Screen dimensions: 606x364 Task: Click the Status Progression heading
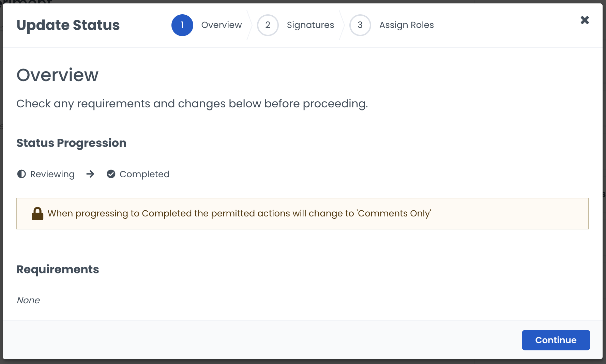(71, 143)
